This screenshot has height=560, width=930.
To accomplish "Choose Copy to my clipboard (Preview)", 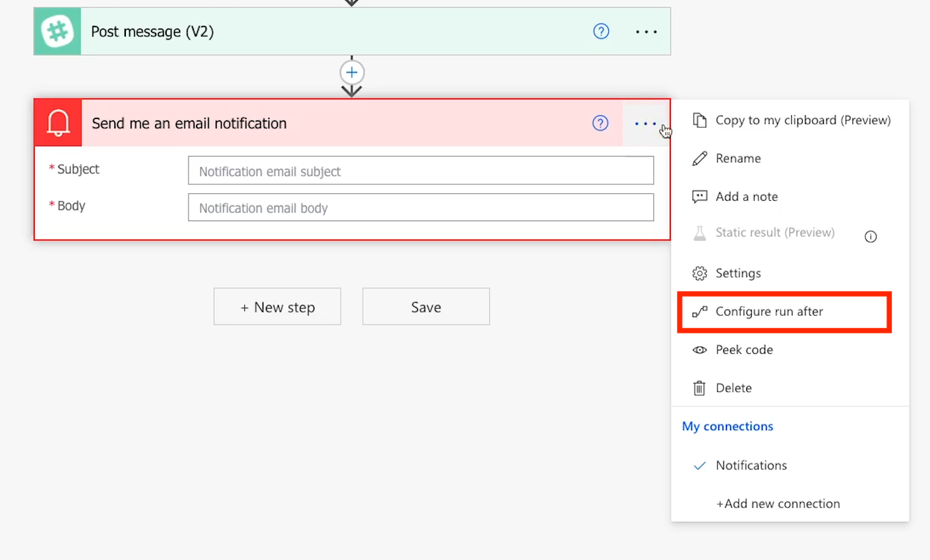I will point(790,120).
